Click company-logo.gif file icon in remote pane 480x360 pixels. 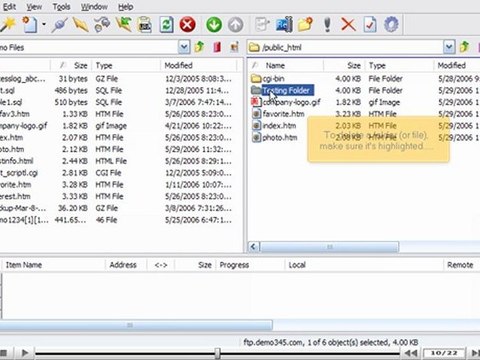point(256,102)
